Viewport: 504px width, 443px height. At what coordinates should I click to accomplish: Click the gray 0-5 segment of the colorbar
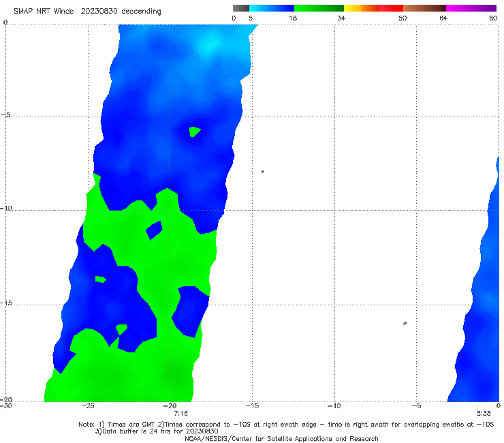click(x=241, y=8)
